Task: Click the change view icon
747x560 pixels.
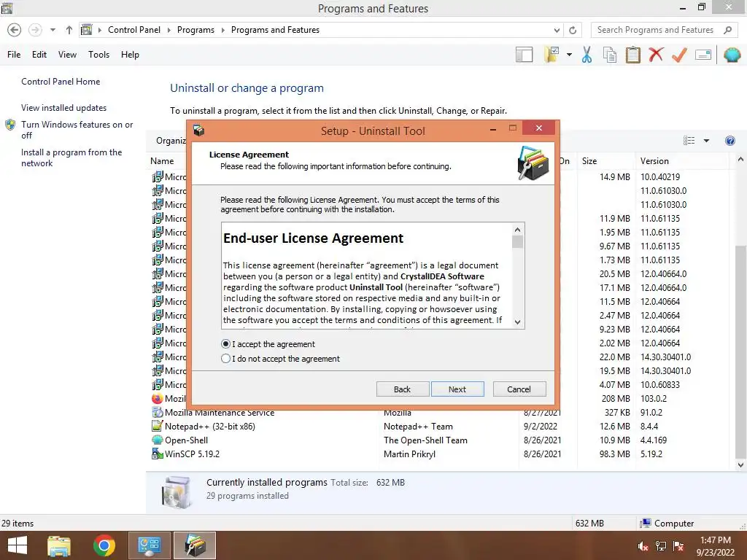Action: coord(689,141)
